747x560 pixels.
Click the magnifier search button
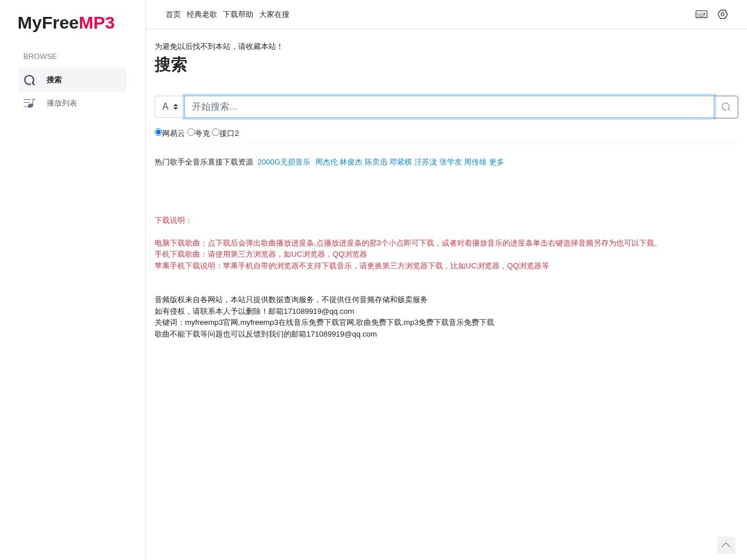coord(726,107)
